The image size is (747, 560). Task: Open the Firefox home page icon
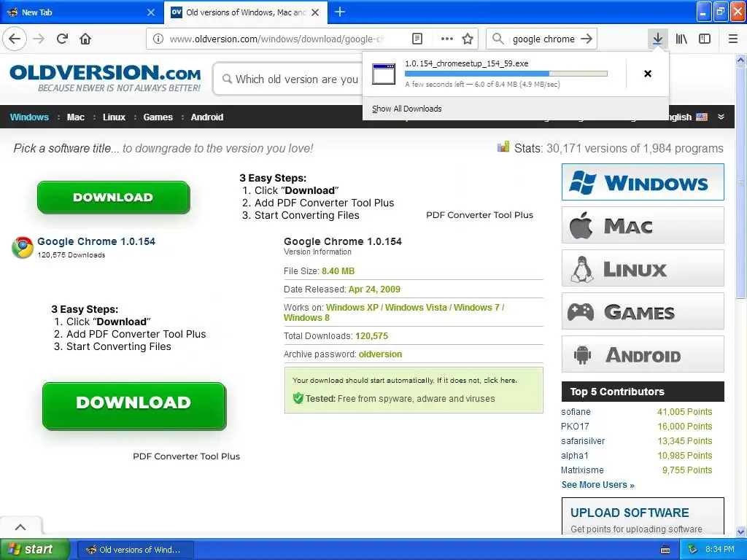point(85,39)
